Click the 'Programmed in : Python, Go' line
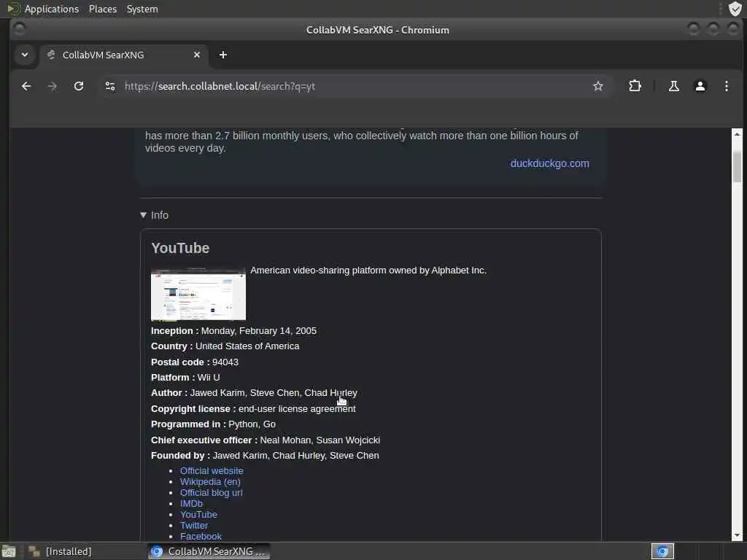 click(x=213, y=424)
